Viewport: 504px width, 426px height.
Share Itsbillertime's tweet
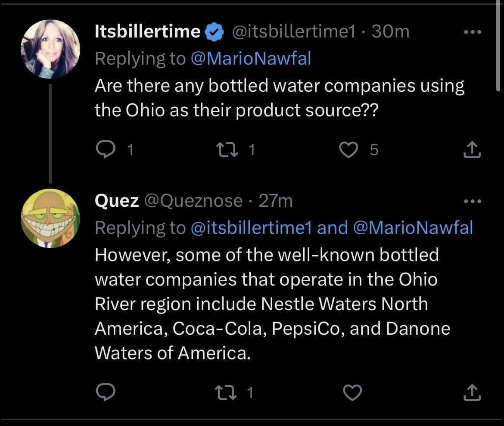[x=471, y=149]
